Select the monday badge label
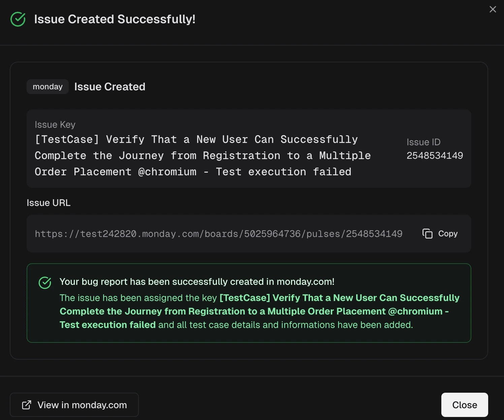The width and height of the screenshot is (504, 420). [x=47, y=87]
